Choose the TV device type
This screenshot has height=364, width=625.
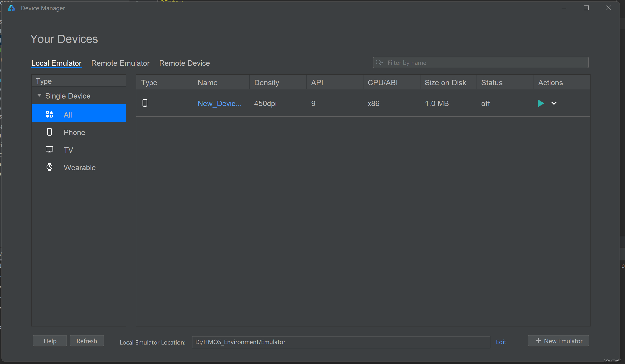coord(68,150)
